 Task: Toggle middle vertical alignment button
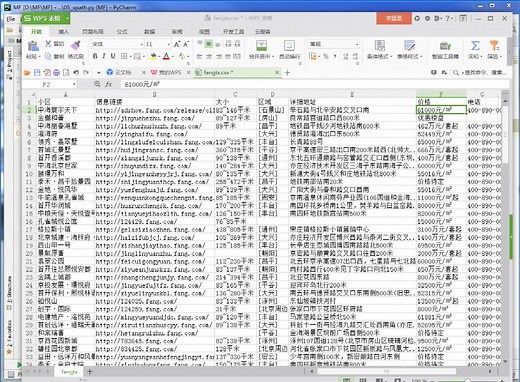209,44
